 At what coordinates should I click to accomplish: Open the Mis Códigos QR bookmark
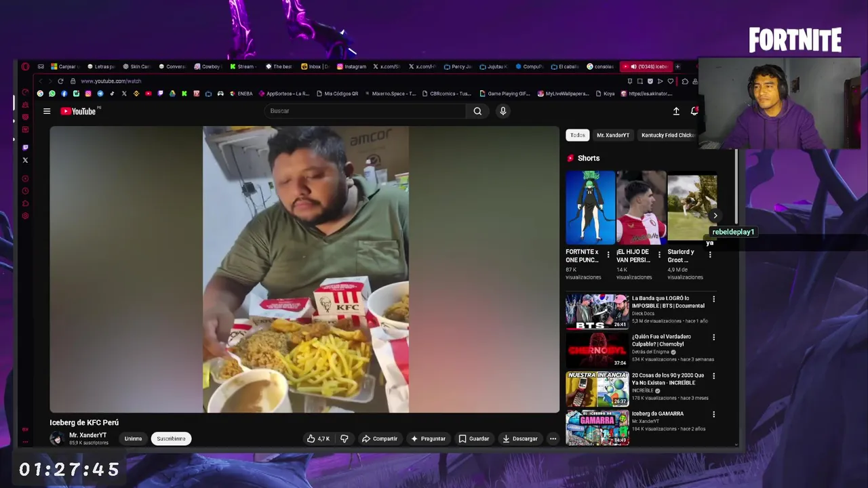pyautogui.click(x=336, y=94)
